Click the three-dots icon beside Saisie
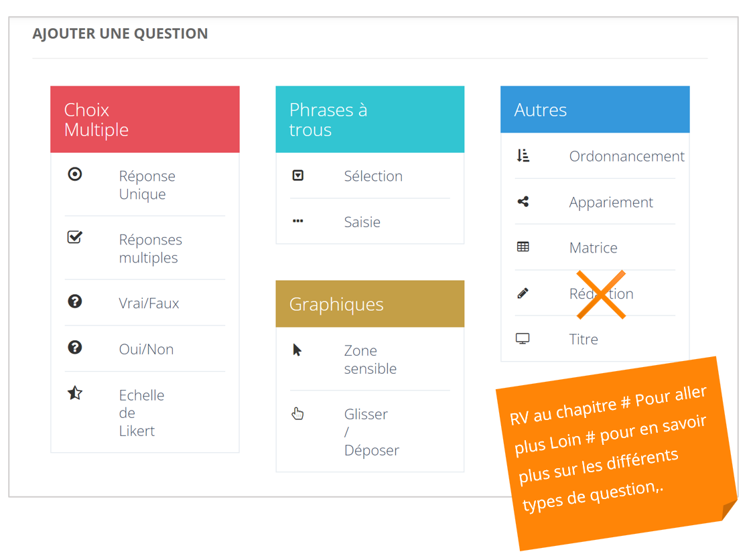Screen dimensions: 753x560 point(298,221)
